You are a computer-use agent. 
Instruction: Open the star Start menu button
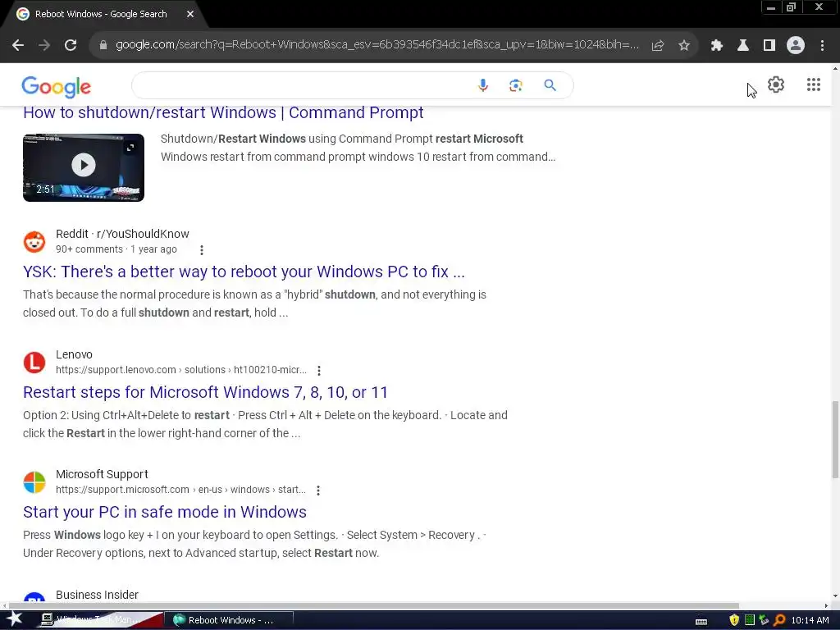click(x=14, y=619)
